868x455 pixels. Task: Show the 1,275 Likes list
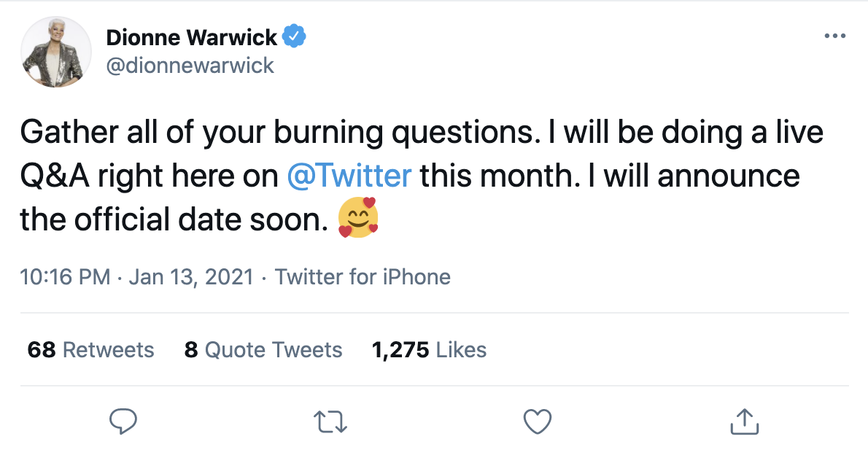coord(429,350)
